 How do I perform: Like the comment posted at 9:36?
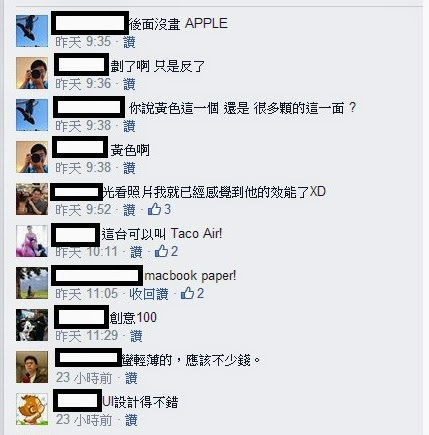pos(129,84)
